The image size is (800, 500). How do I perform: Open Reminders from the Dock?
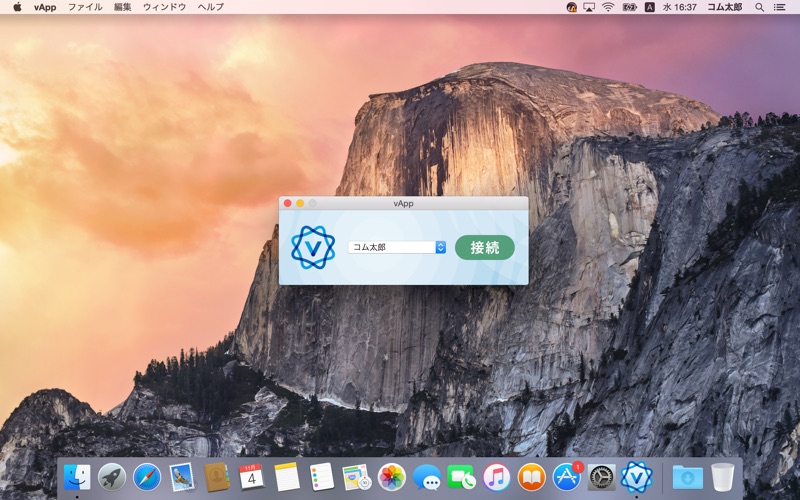pos(321,478)
